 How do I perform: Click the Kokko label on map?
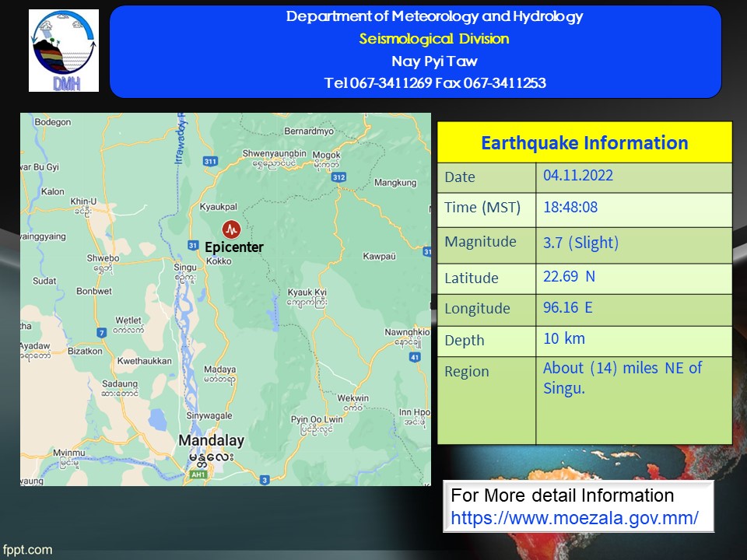(219, 261)
